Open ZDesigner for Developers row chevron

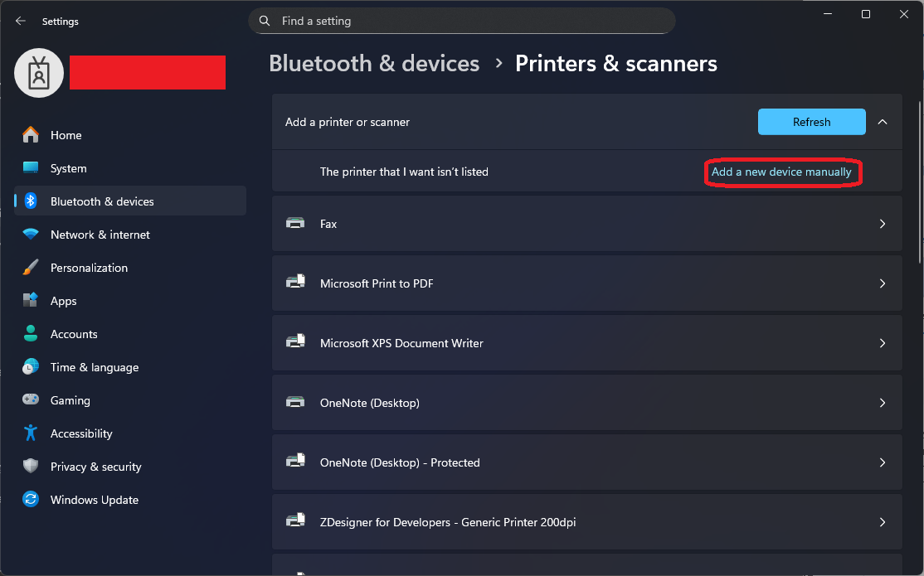click(883, 522)
